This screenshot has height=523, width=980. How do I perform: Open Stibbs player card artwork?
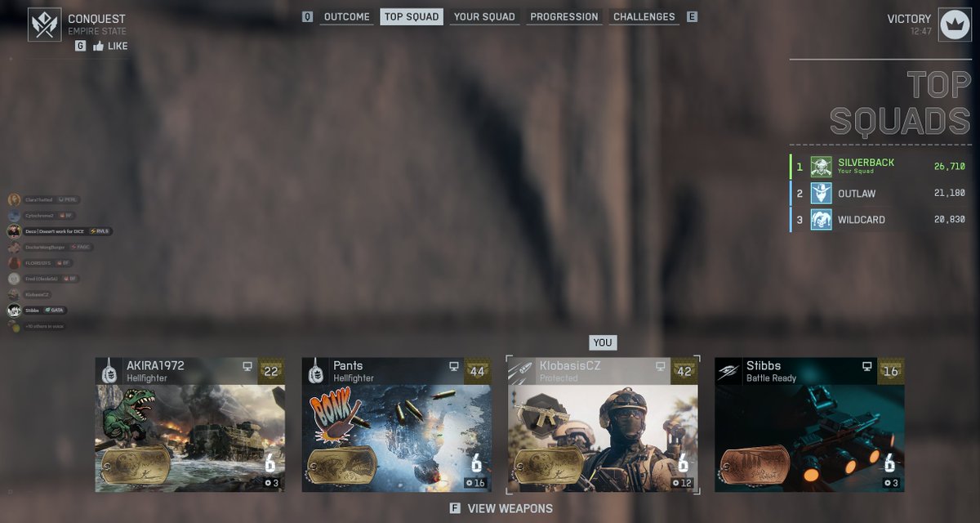(809, 439)
